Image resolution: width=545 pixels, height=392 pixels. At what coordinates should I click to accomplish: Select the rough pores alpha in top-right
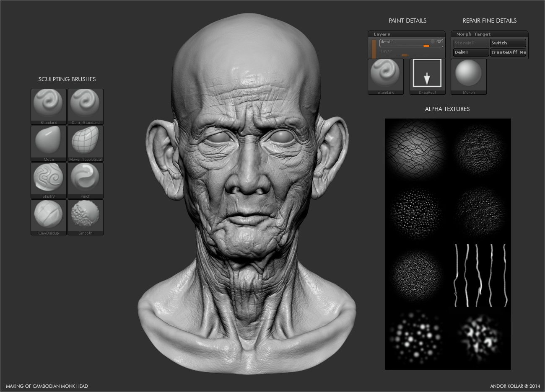[480, 150]
